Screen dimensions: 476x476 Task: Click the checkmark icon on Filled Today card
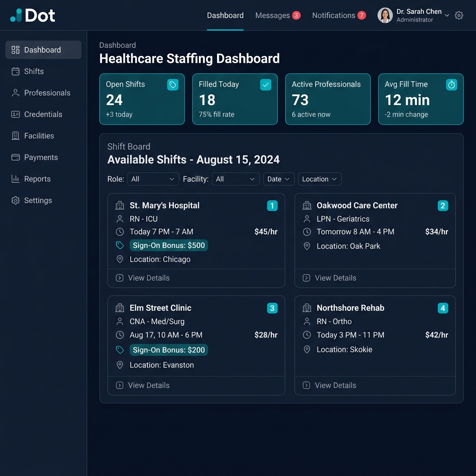pyautogui.click(x=265, y=85)
